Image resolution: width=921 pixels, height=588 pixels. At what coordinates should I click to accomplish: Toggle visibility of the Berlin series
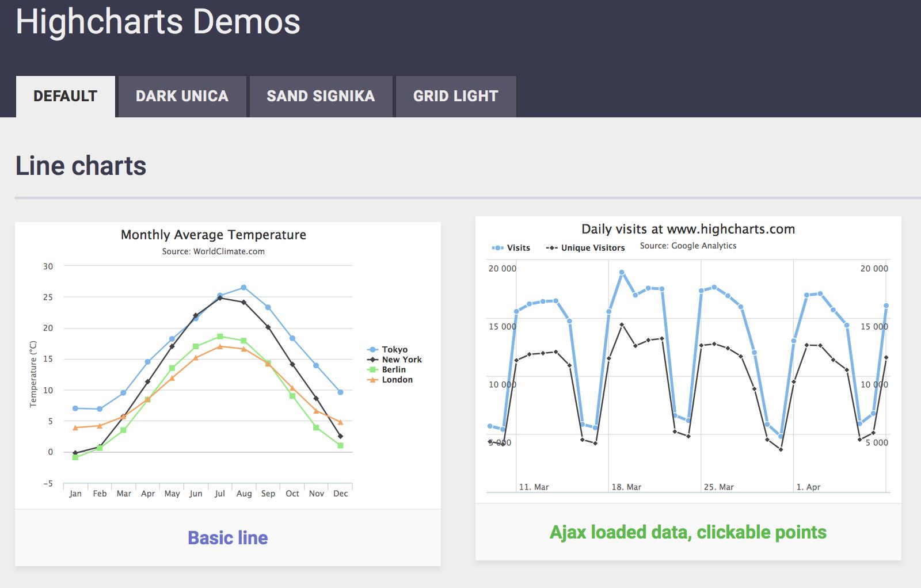394,369
